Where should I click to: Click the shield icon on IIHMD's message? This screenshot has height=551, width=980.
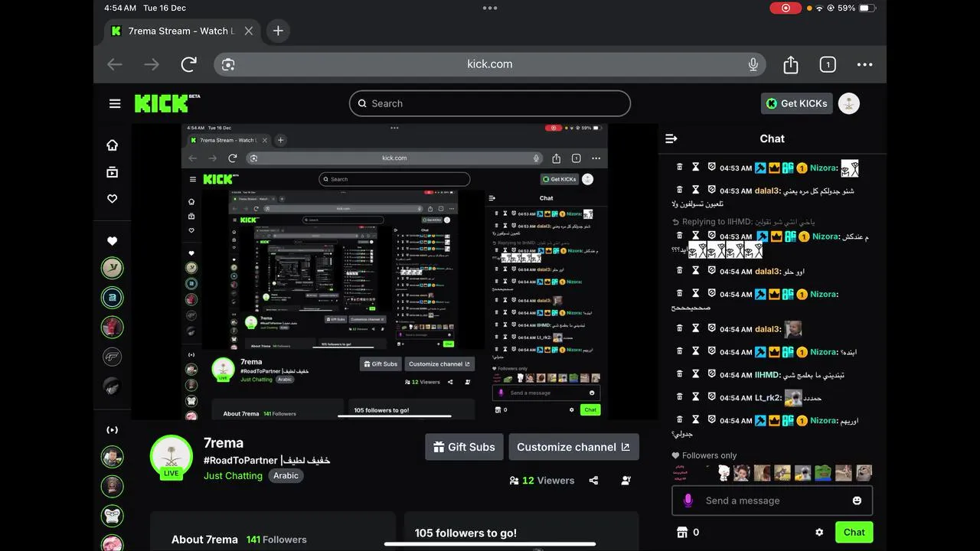click(x=711, y=374)
